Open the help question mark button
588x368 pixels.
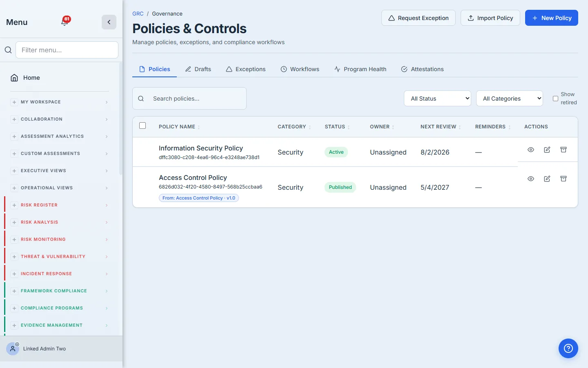click(568, 348)
